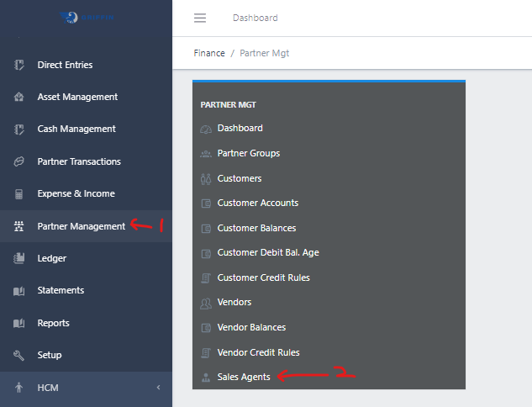Expand the HCM section chevron
Screen dimensions: 532x407
tap(159, 388)
